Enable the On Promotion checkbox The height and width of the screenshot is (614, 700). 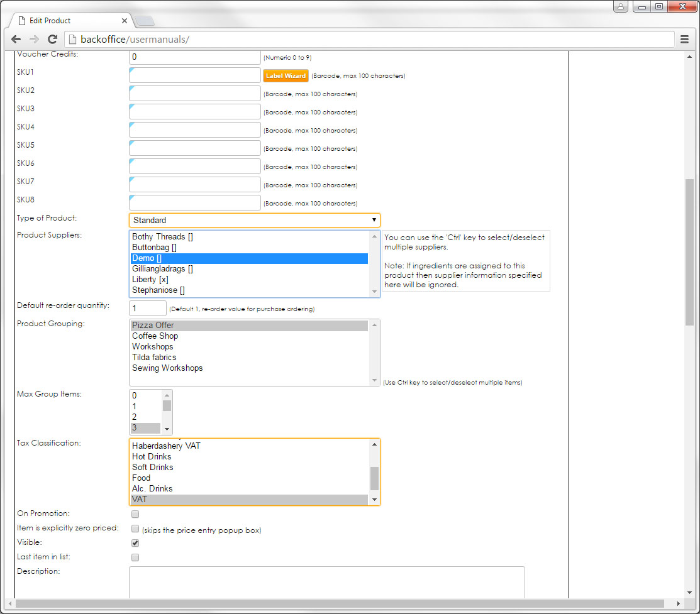click(135, 514)
